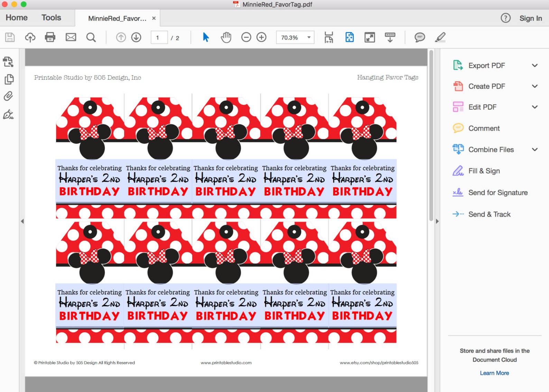
Task: Expand Combine Files options chevron
Action: click(x=535, y=150)
